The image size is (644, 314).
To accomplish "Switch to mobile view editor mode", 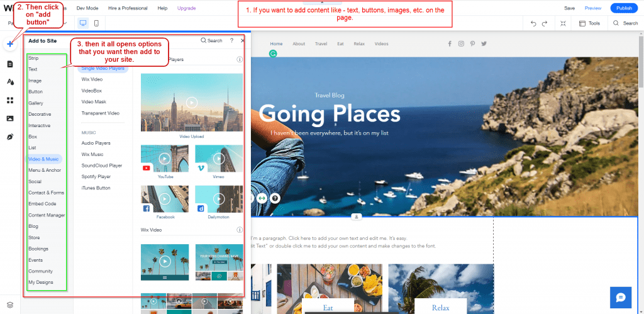I will point(96,23).
